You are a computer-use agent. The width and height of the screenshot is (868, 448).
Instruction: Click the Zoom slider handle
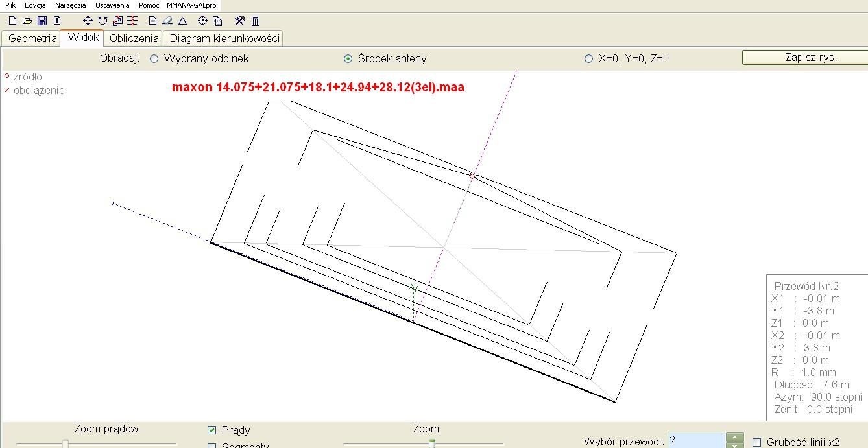click(432, 443)
